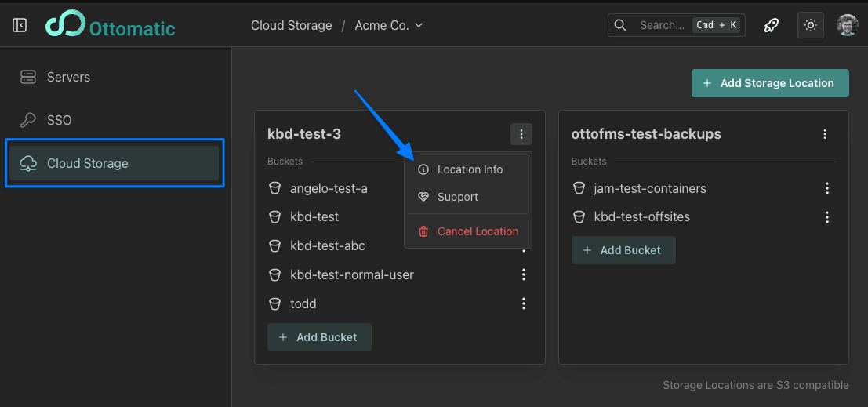Open options for the kbd-test-offsites bucket

click(827, 217)
